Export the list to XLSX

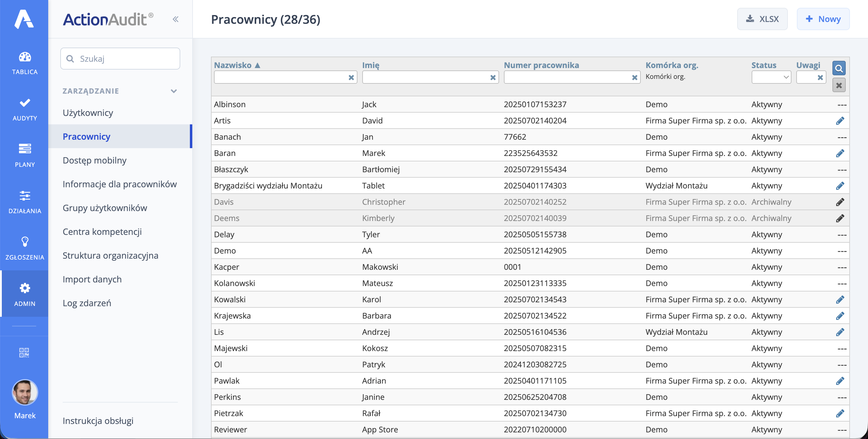tap(762, 19)
